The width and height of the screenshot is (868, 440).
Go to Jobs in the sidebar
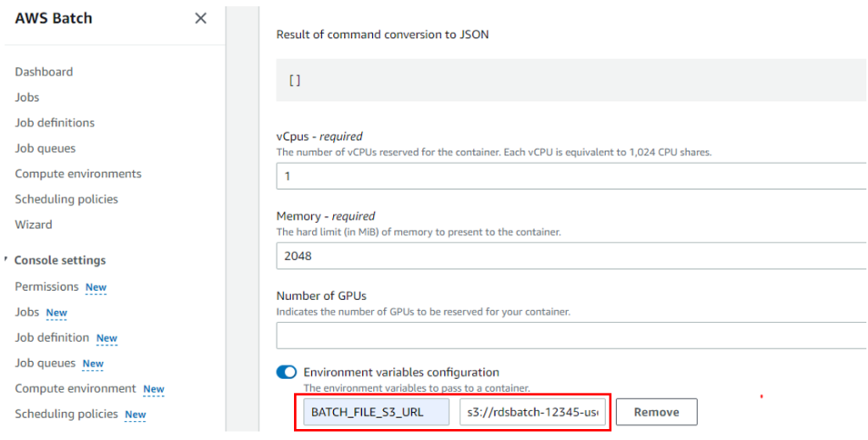click(x=27, y=97)
